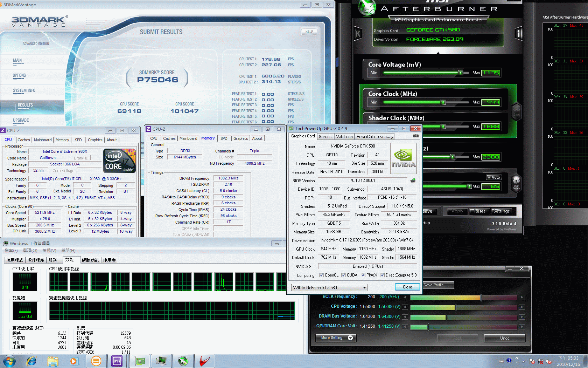Click the User Define gear icon in Afterburner
Viewport: 588px width, 368px height.
pyautogui.click(x=516, y=183)
